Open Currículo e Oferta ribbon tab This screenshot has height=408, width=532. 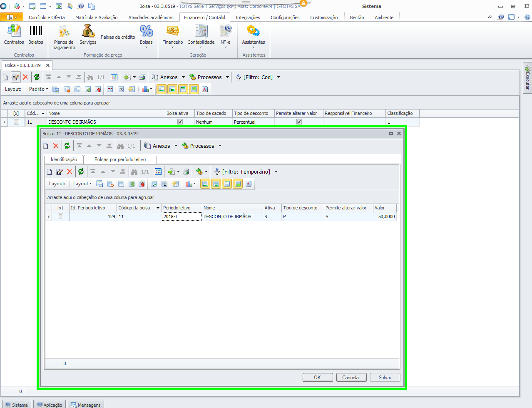coord(47,17)
